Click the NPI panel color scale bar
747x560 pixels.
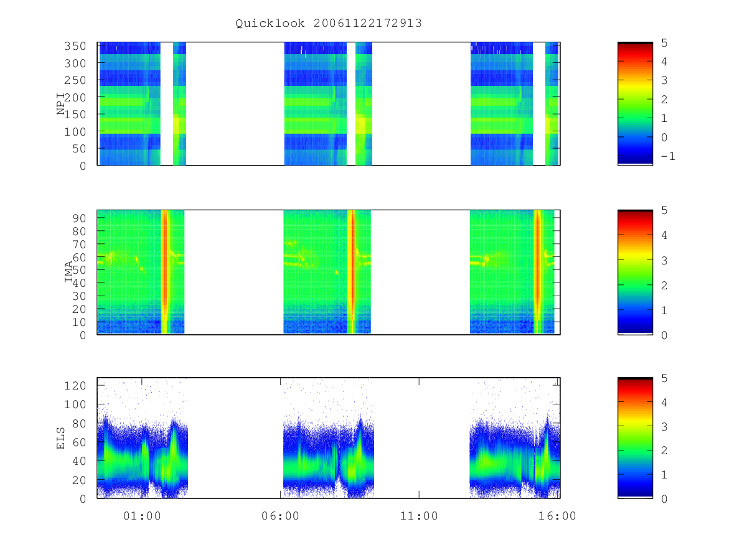635,104
